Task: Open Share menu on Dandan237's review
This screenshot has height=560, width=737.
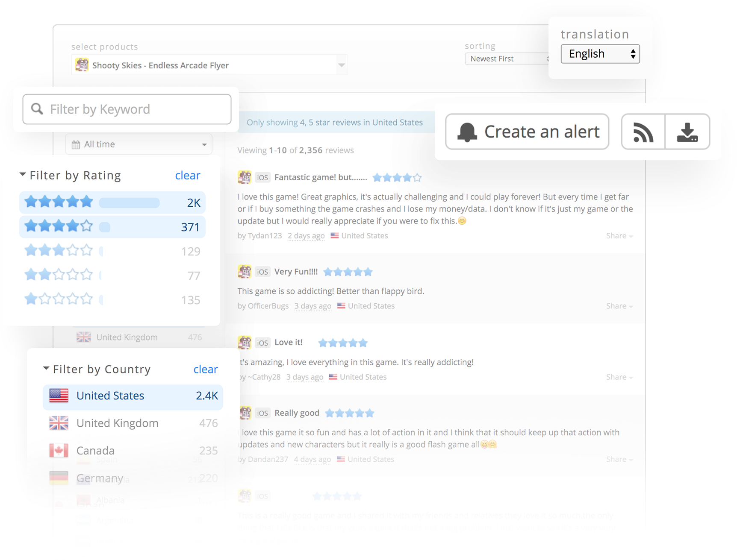Action: click(619, 459)
